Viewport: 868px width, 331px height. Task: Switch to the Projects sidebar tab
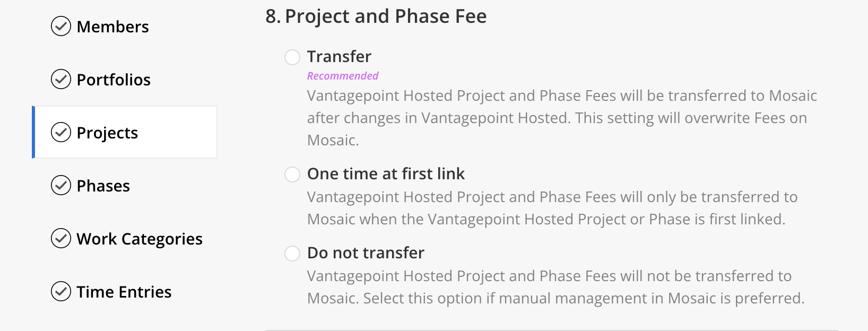pos(125,132)
